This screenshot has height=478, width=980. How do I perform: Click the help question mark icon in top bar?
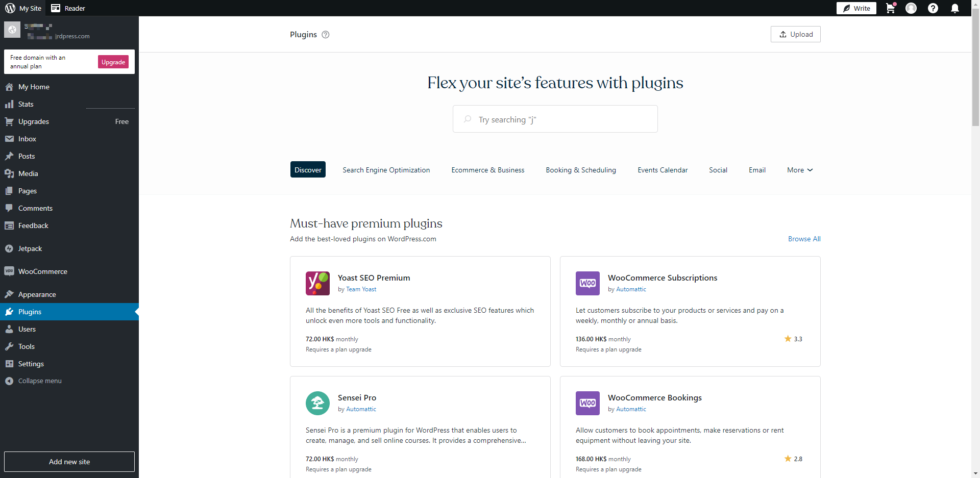pos(933,8)
